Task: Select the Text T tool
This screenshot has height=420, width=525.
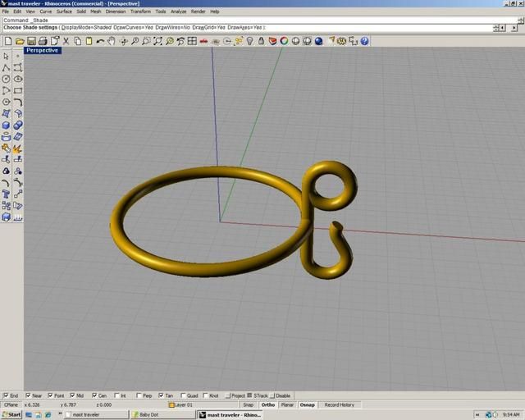Action: [6, 194]
